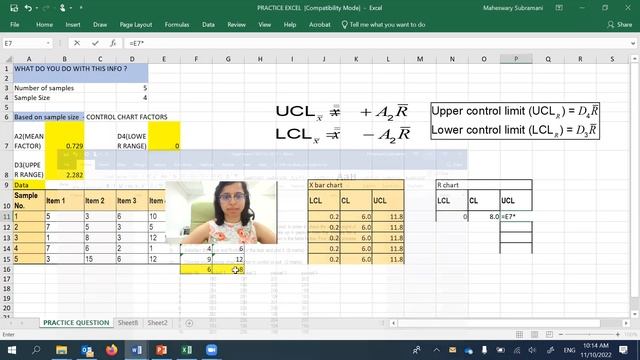Image resolution: width=640 pixels, height=360 pixels.
Task: Select row 11 header
Action: coord(7,216)
